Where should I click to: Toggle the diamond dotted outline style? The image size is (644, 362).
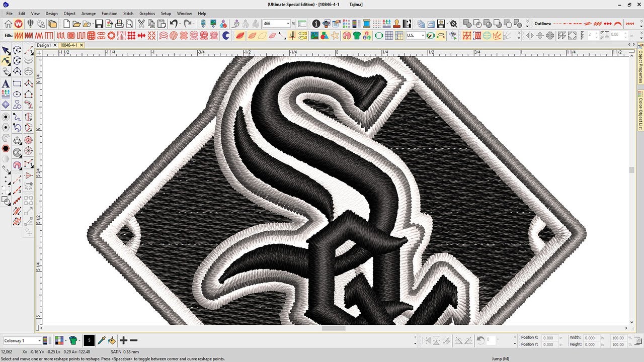point(607,24)
